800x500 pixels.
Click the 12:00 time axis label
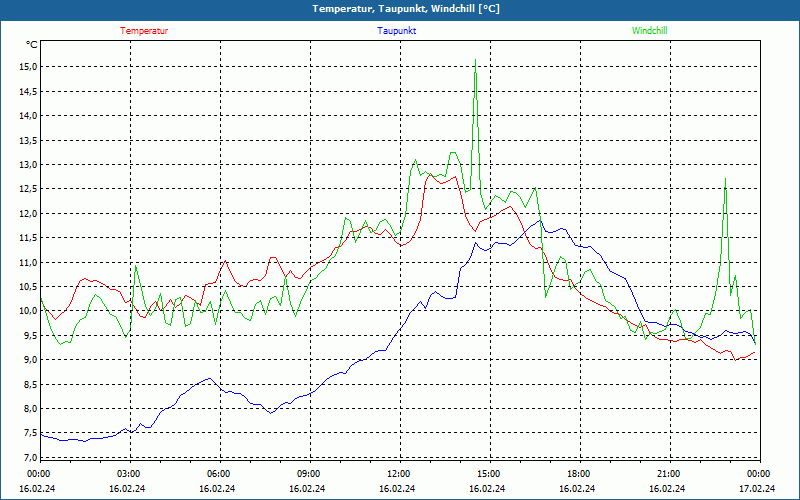coord(398,474)
